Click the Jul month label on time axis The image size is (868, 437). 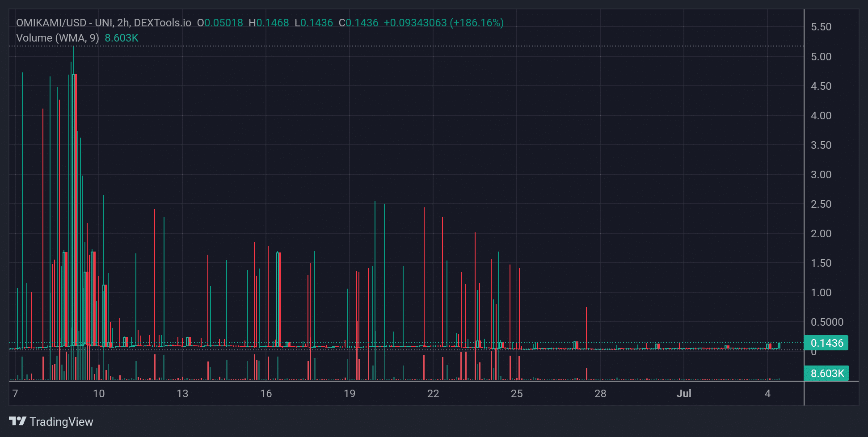[x=684, y=394]
